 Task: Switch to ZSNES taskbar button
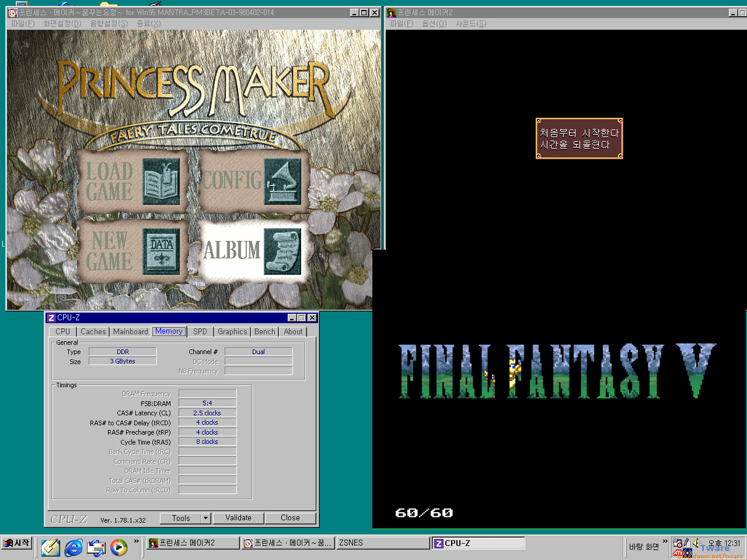coord(383,543)
